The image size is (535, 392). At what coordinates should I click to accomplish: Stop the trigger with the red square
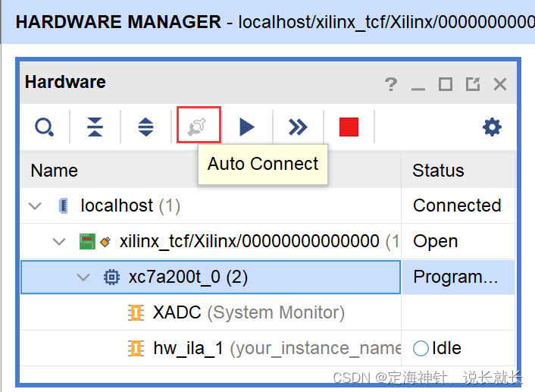349,127
